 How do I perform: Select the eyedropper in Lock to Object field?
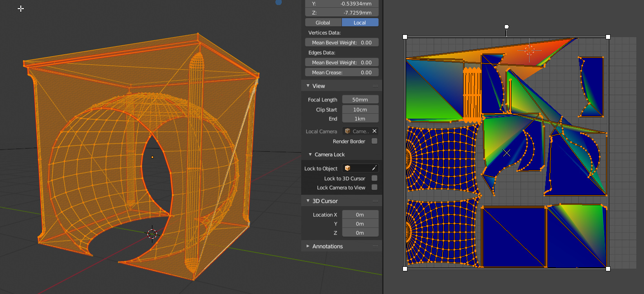(375, 168)
